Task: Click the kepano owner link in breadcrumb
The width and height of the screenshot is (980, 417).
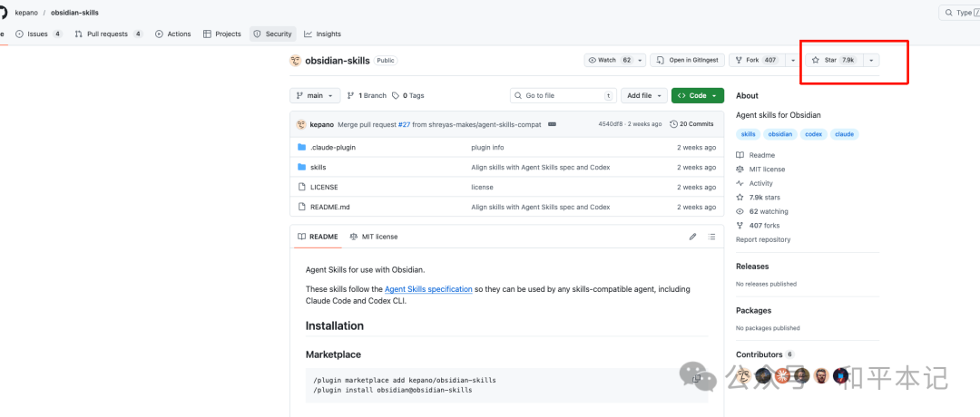Action: pyautogui.click(x=26, y=13)
